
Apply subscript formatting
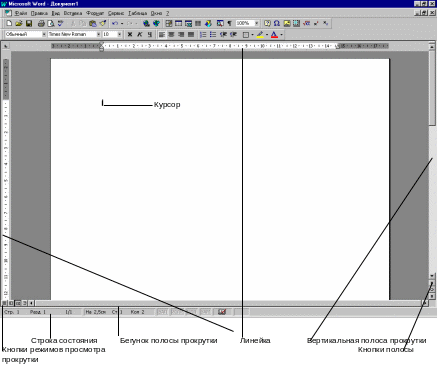coord(326,23)
